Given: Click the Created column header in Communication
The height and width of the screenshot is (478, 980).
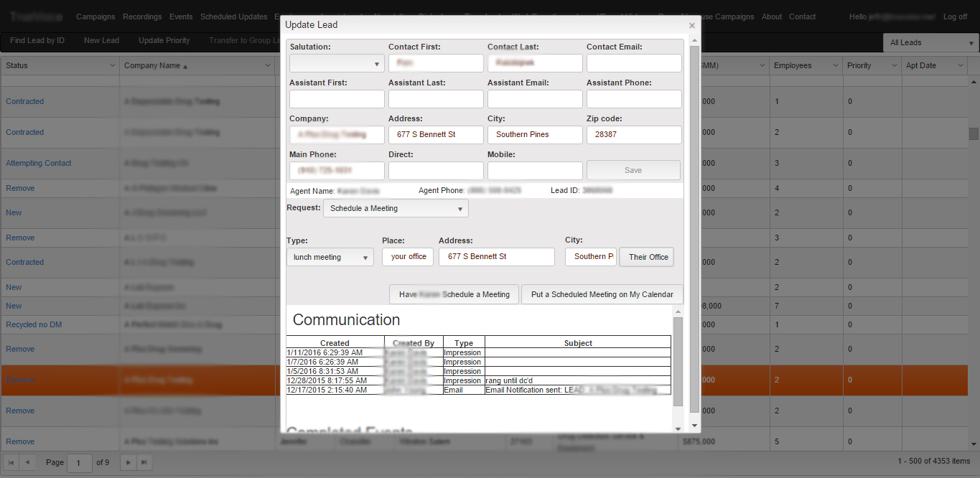Looking at the screenshot, I should (x=335, y=343).
